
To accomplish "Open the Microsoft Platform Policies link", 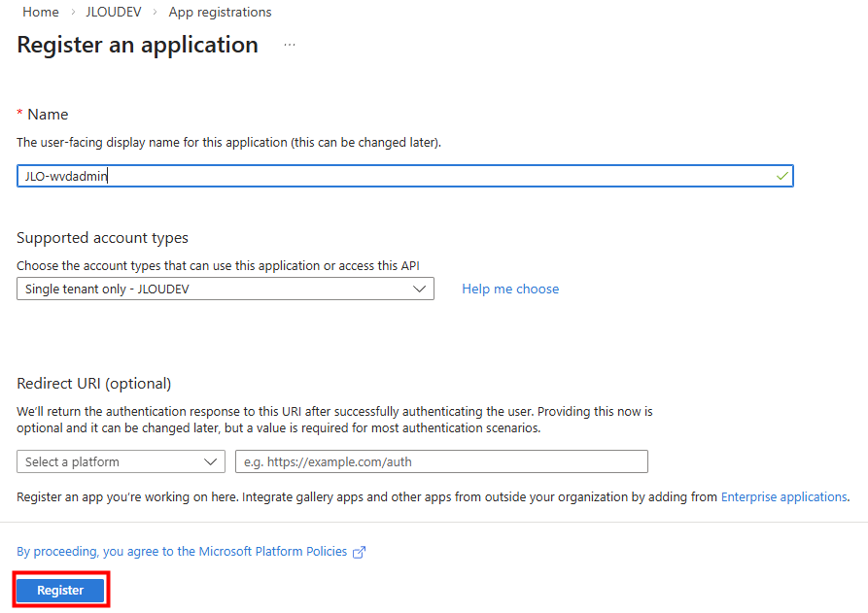I will coord(182,552).
